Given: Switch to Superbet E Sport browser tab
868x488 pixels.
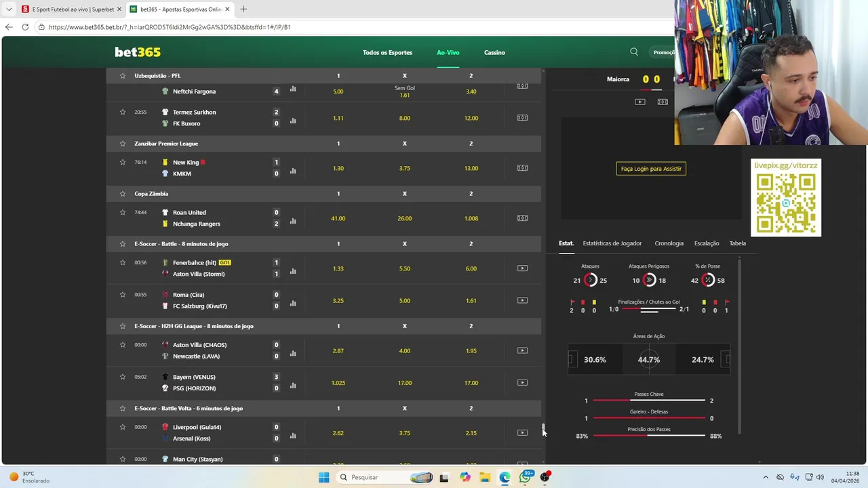Looking at the screenshot, I should pyautogui.click(x=70, y=9).
